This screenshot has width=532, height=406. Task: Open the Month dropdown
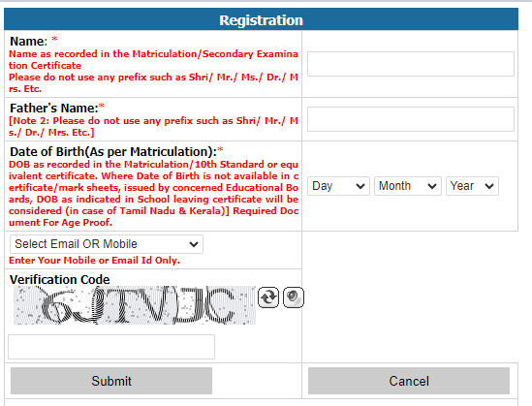(x=408, y=186)
